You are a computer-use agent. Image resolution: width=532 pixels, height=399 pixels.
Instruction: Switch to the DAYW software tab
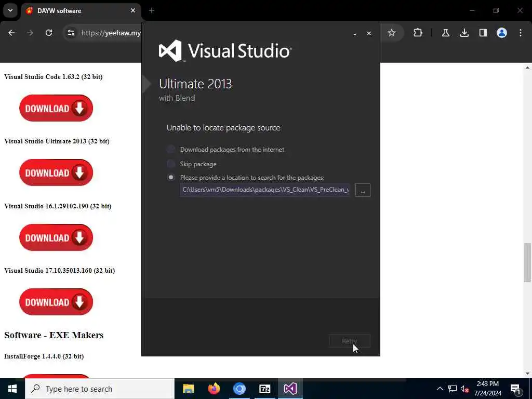point(79,10)
